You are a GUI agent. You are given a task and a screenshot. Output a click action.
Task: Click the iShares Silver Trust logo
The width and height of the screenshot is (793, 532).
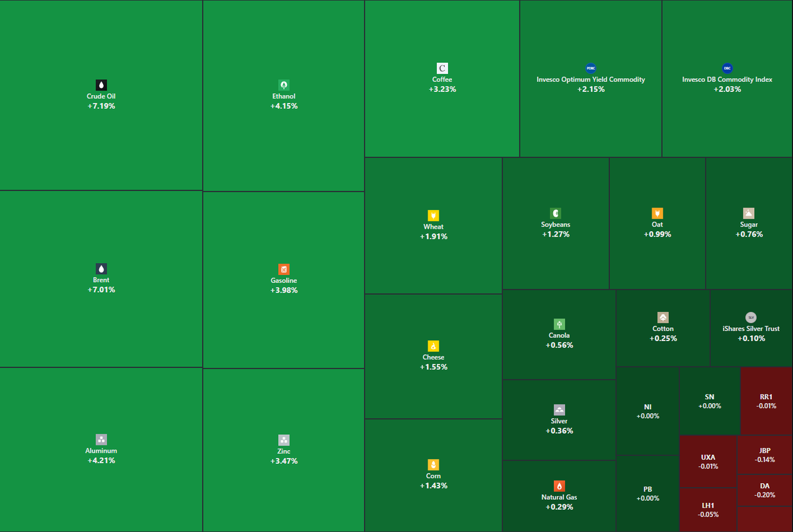tap(751, 317)
